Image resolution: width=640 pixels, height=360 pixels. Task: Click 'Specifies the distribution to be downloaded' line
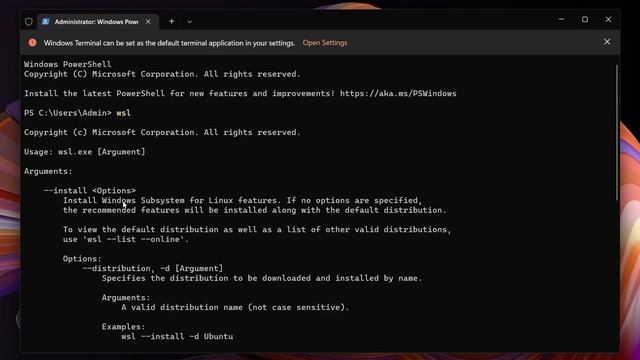point(262,278)
